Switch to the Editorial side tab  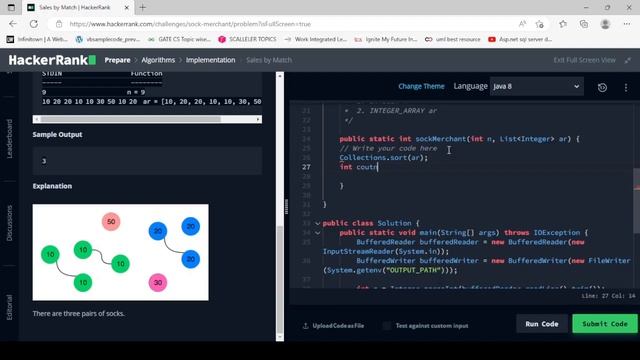pyautogui.click(x=9, y=307)
